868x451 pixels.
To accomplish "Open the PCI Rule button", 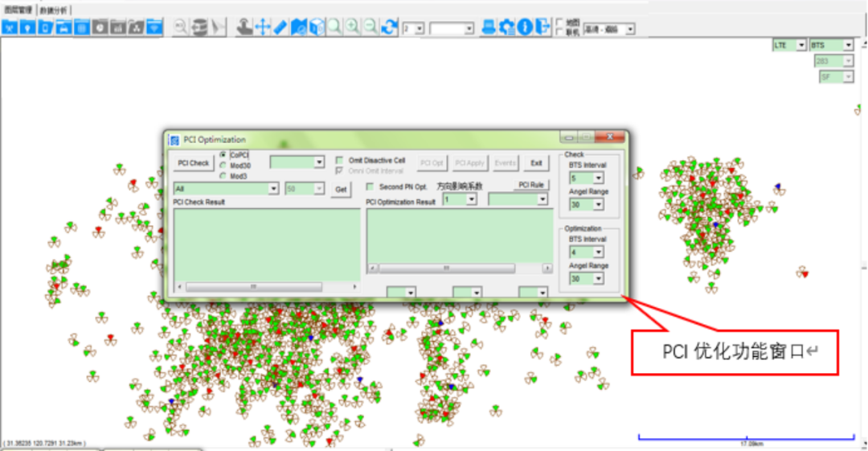I will pyautogui.click(x=531, y=185).
